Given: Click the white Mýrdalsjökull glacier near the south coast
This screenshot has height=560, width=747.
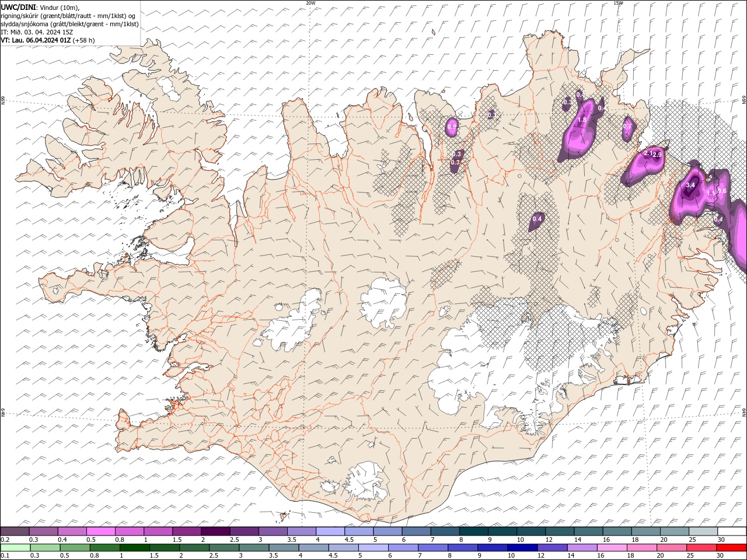Looking at the screenshot, I should tap(365, 481).
